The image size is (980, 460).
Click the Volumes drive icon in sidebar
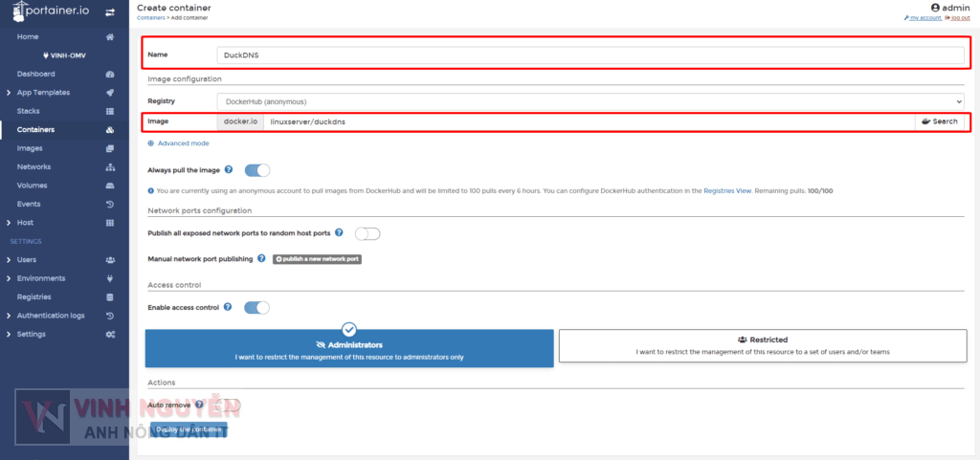[110, 186]
